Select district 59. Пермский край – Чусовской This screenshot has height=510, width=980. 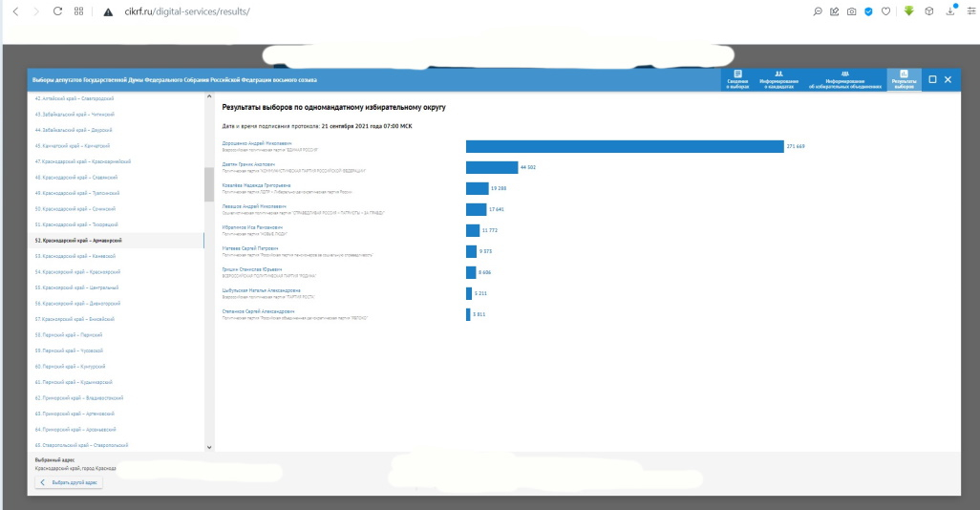69,351
